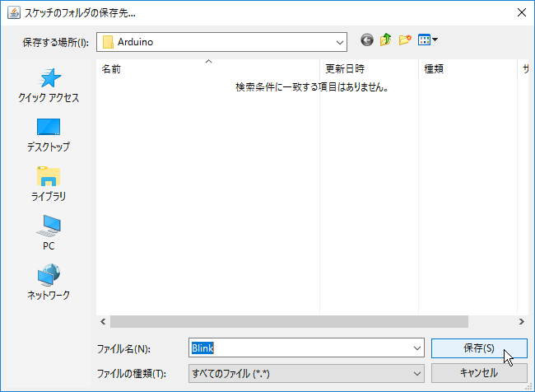Sort by the 名前 column header
This screenshot has height=392, width=535.
(206, 70)
